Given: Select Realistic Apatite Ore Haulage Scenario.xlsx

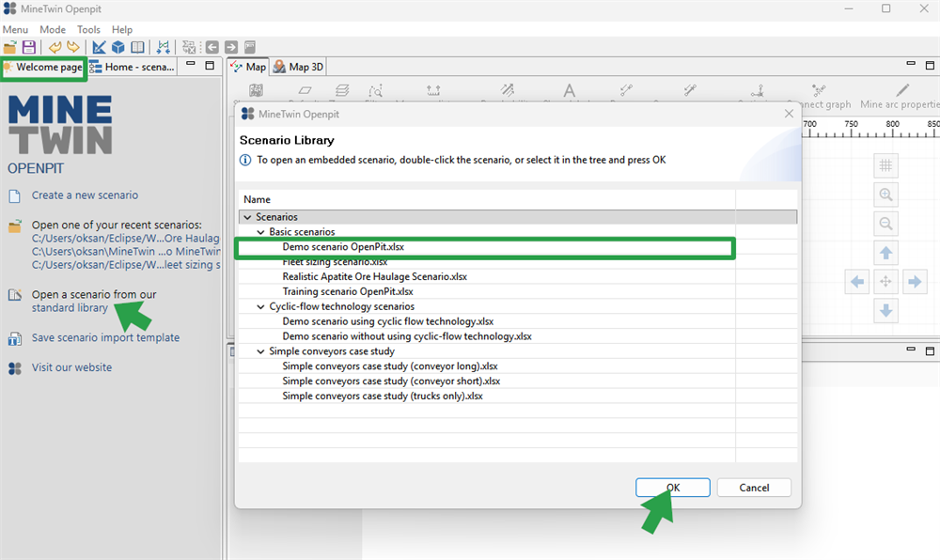Looking at the screenshot, I should click(x=375, y=276).
